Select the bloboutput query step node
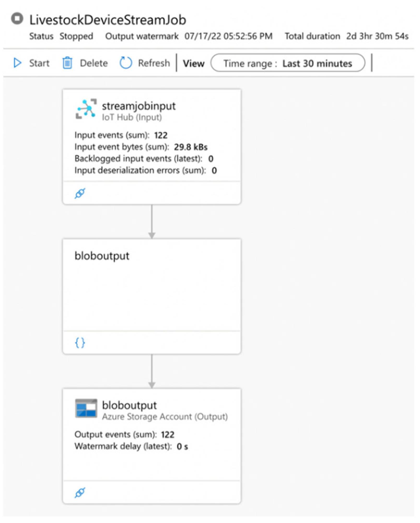Viewport: 420px width, 523px height. [x=152, y=297]
